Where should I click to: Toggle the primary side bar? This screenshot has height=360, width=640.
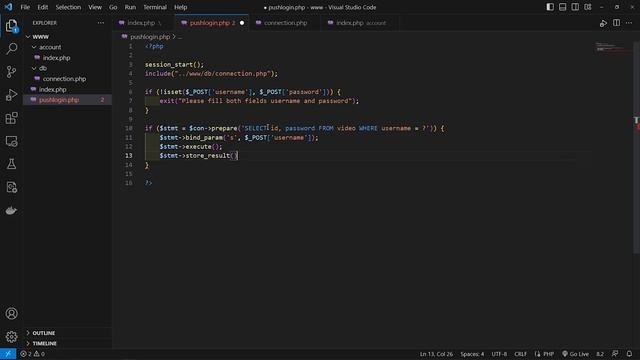(x=550, y=7)
